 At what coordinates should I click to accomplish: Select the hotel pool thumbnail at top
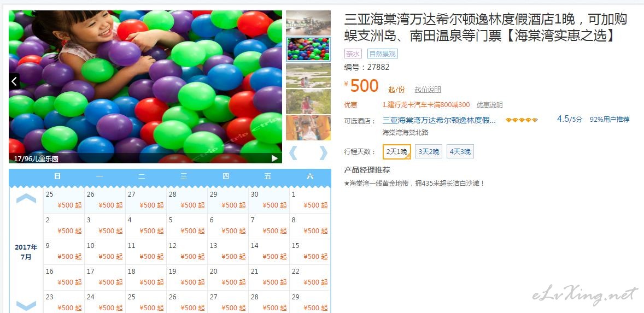point(308,23)
